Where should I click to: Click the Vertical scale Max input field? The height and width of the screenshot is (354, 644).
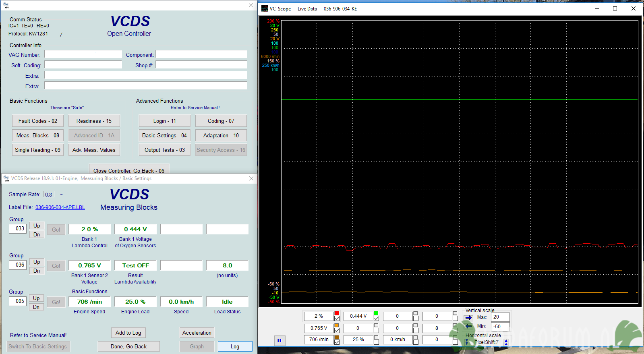[500, 317]
